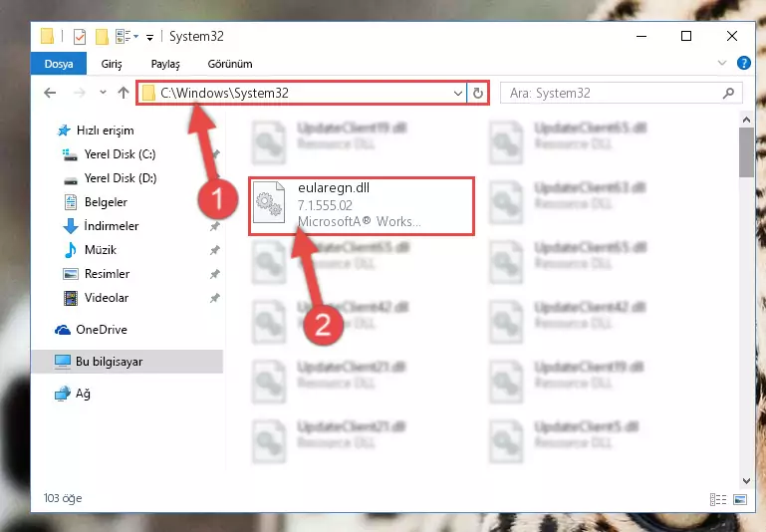
Task: Click the scroll down arrow of file list
Action: pyautogui.click(x=746, y=481)
